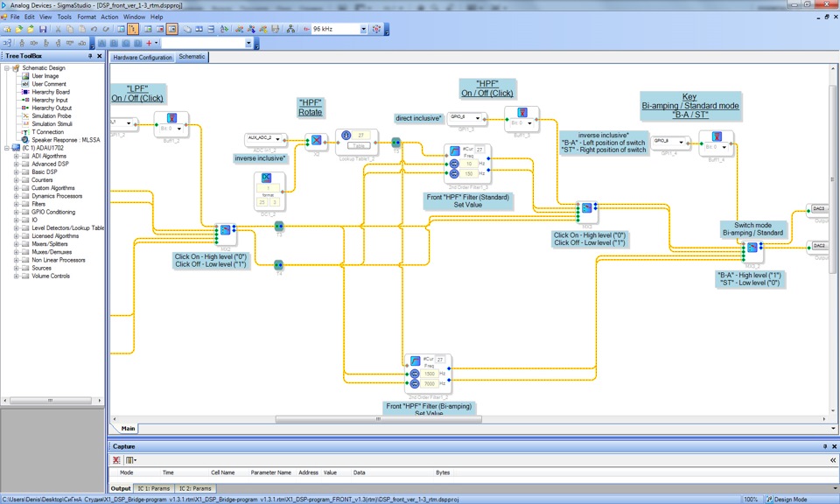Click the MX2 multiplexer block icon
Viewport: 840px width, 504px height.
point(225,230)
